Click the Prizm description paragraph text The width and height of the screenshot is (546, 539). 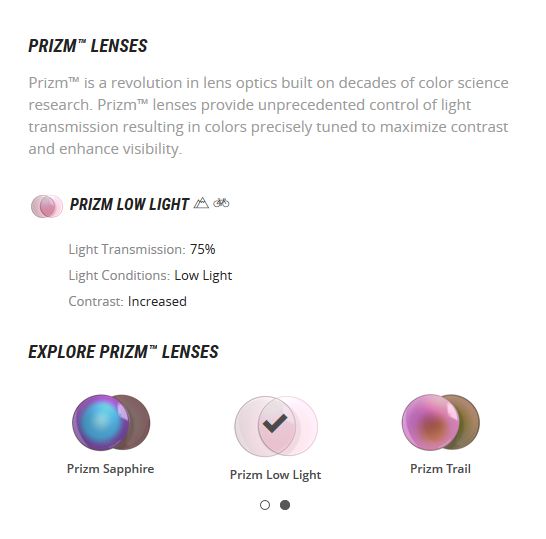pyautogui.click(x=268, y=116)
